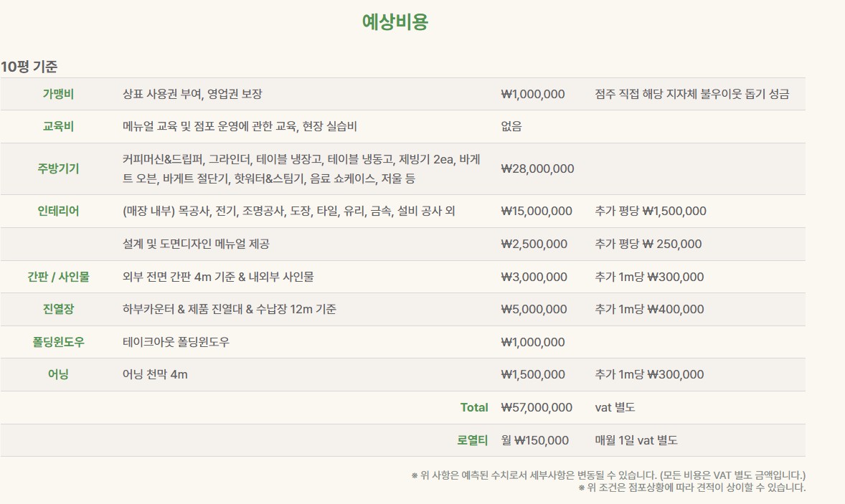Select the 가맹비 row label

tap(58, 94)
